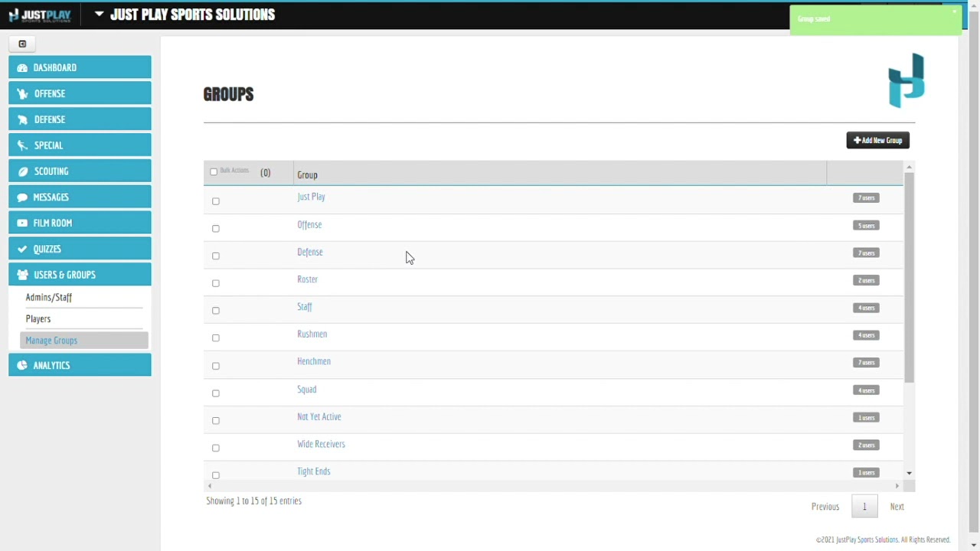The width and height of the screenshot is (980, 551).
Task: Open the Wide Receivers group link
Action: (x=321, y=444)
